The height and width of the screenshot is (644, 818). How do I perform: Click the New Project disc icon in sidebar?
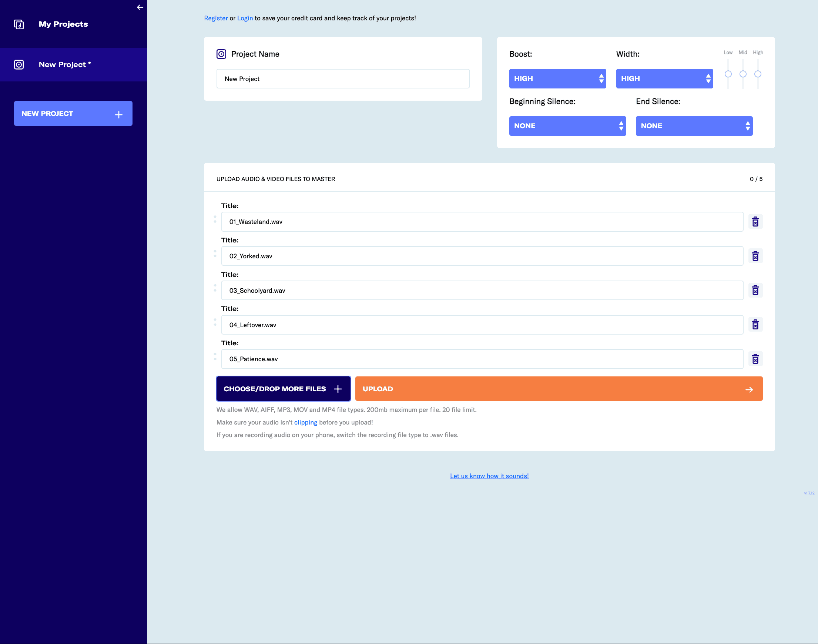[x=19, y=64]
